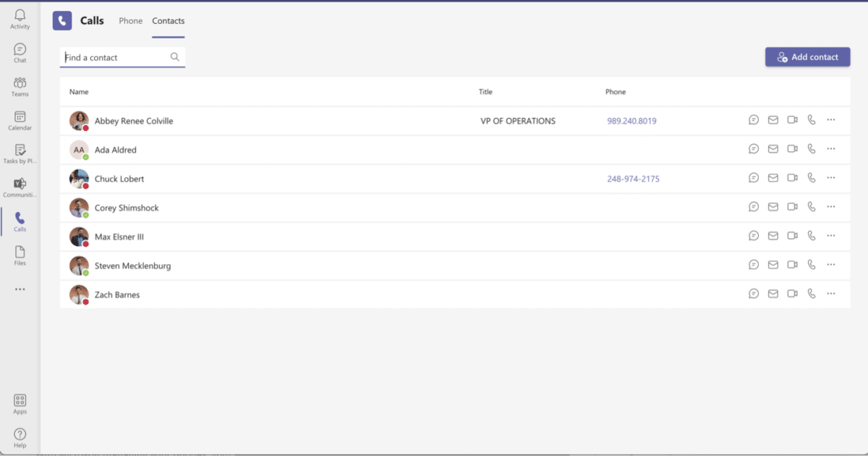
Task: Call Corey Shimshock using the phone icon
Action: tap(811, 207)
